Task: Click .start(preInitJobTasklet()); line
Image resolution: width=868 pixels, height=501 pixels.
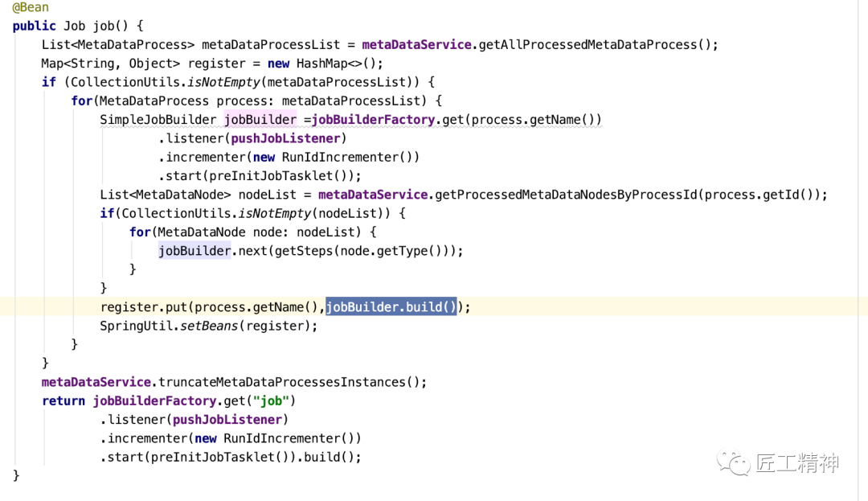Action: pos(260,176)
